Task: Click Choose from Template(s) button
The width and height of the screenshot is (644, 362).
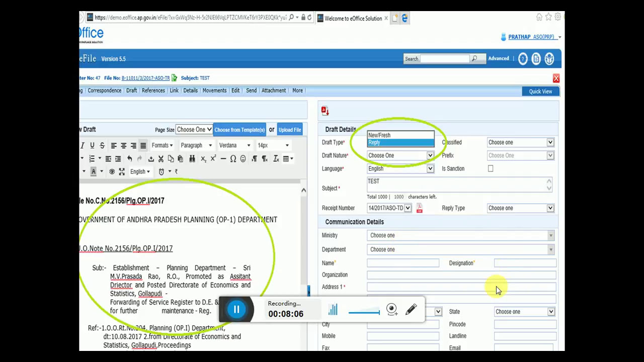Action: [x=239, y=130]
